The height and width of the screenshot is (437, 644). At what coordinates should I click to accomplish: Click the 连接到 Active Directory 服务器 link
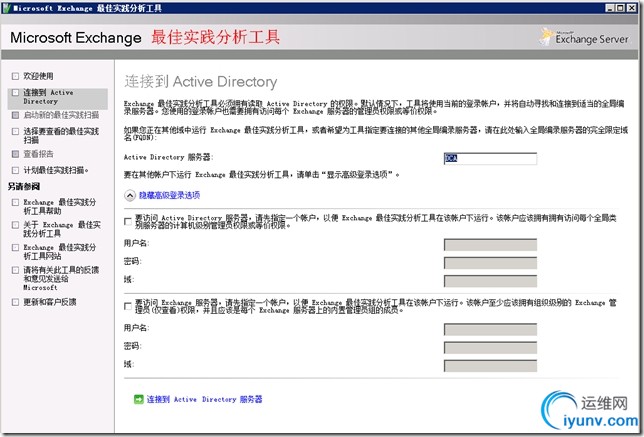205,399
